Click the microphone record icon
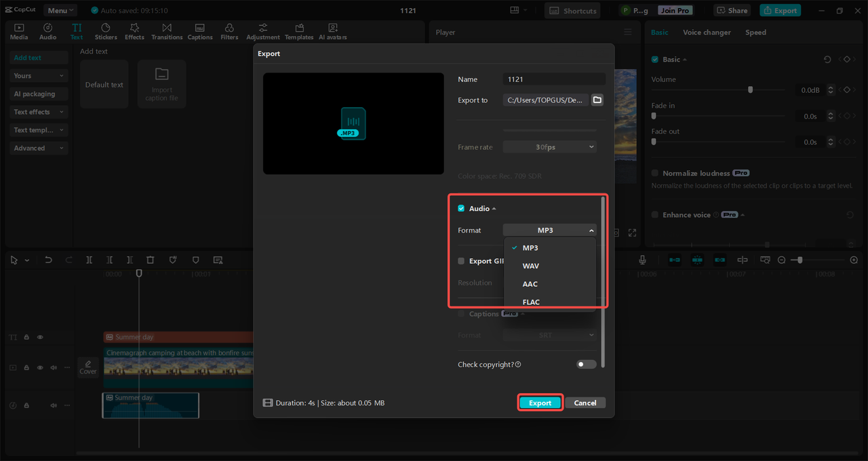The width and height of the screenshot is (868, 461). (x=642, y=260)
